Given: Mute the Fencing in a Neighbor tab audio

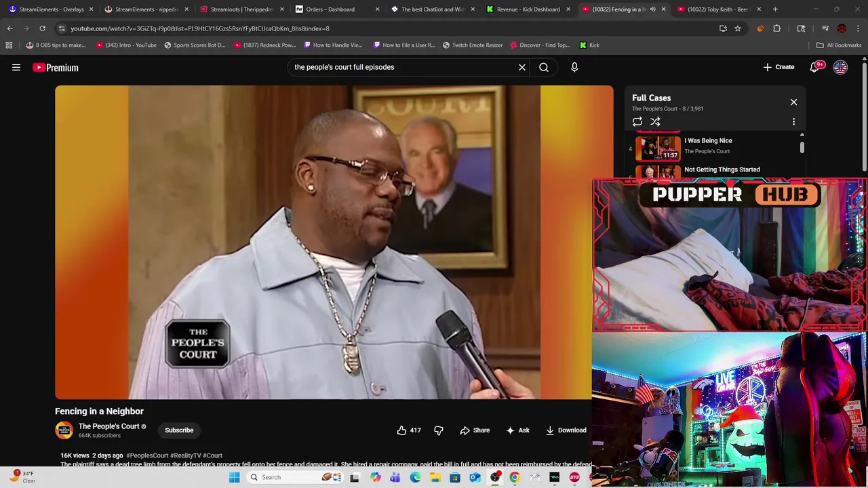Looking at the screenshot, I should tap(652, 9).
